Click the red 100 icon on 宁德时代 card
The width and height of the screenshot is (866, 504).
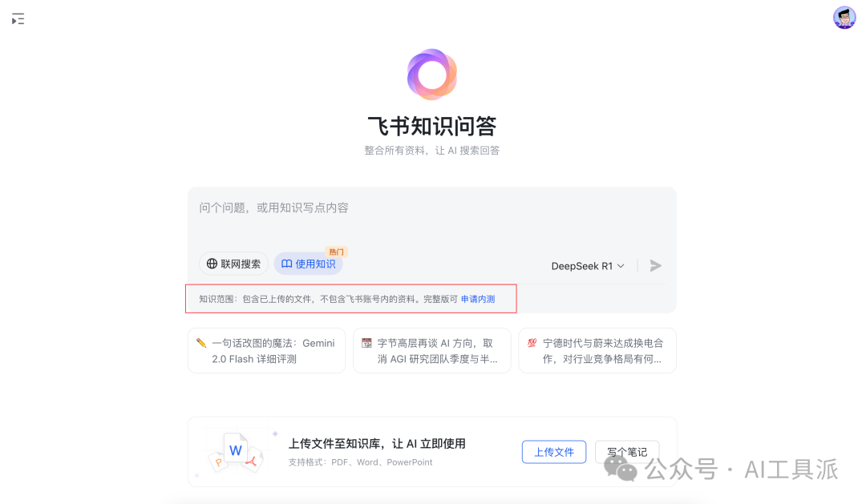[532, 343]
